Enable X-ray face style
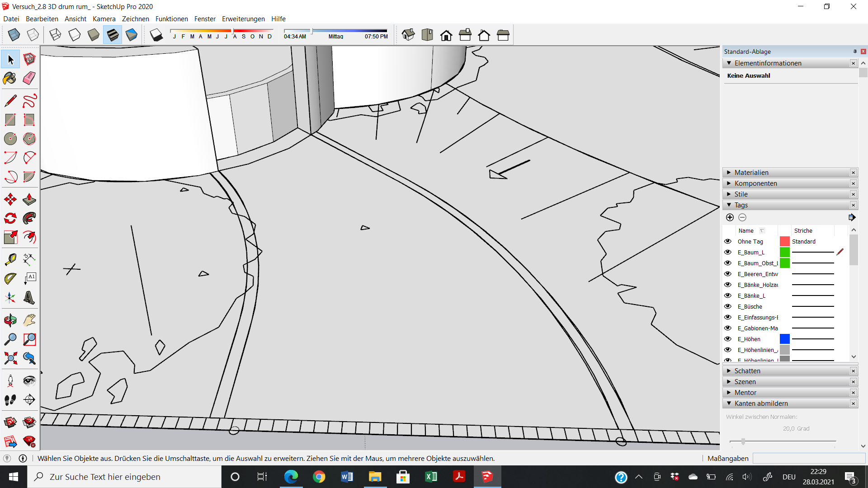 pyautogui.click(x=14, y=35)
